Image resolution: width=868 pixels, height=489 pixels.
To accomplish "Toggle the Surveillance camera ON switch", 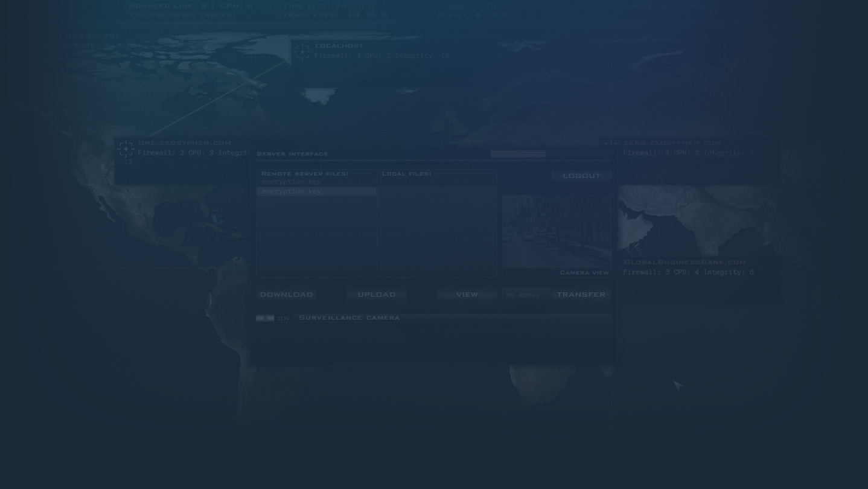I will (x=265, y=318).
